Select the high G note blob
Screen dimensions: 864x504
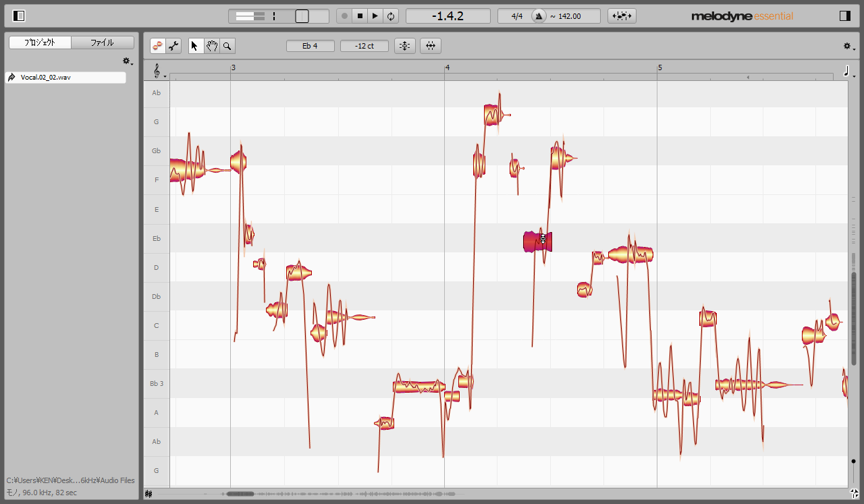493,115
